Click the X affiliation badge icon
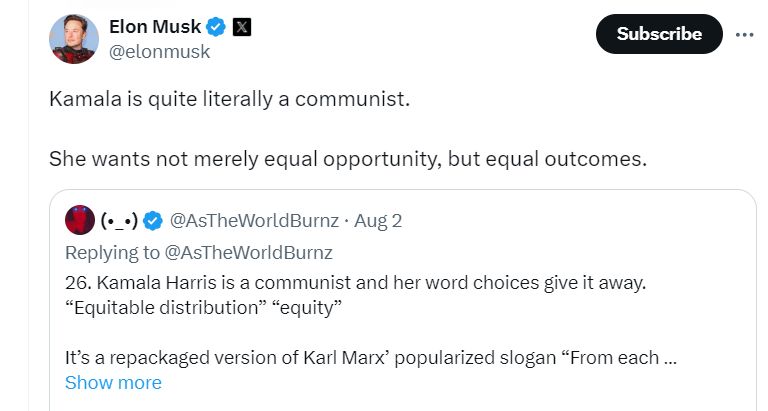Viewport: 768px width, 411px height. [x=241, y=27]
